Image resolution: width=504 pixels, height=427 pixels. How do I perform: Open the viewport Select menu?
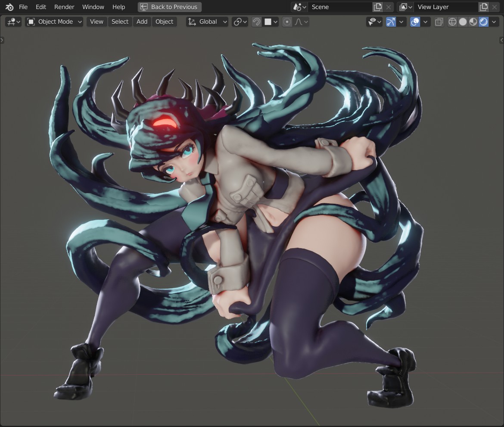[x=120, y=22]
